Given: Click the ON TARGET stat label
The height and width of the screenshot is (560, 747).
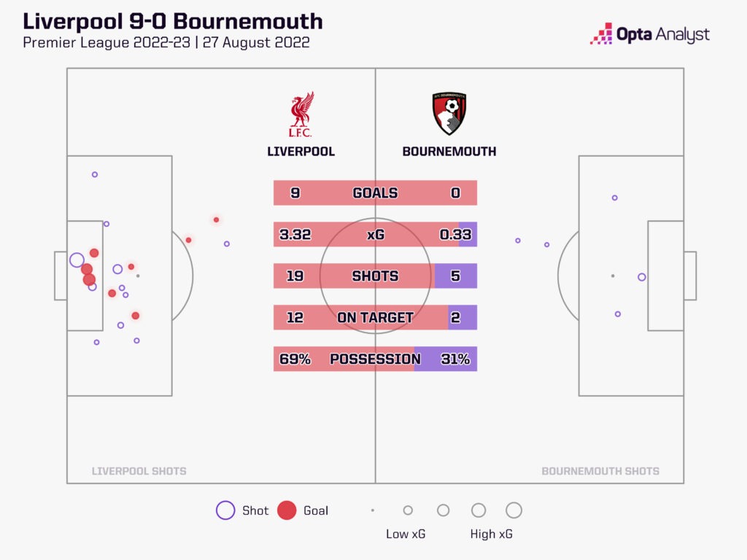Looking at the screenshot, I should click(x=375, y=318).
